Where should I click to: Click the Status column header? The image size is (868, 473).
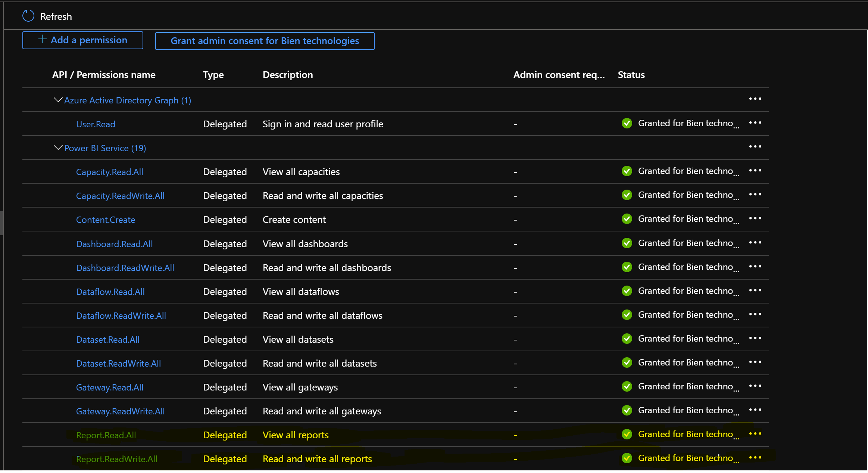tap(631, 75)
